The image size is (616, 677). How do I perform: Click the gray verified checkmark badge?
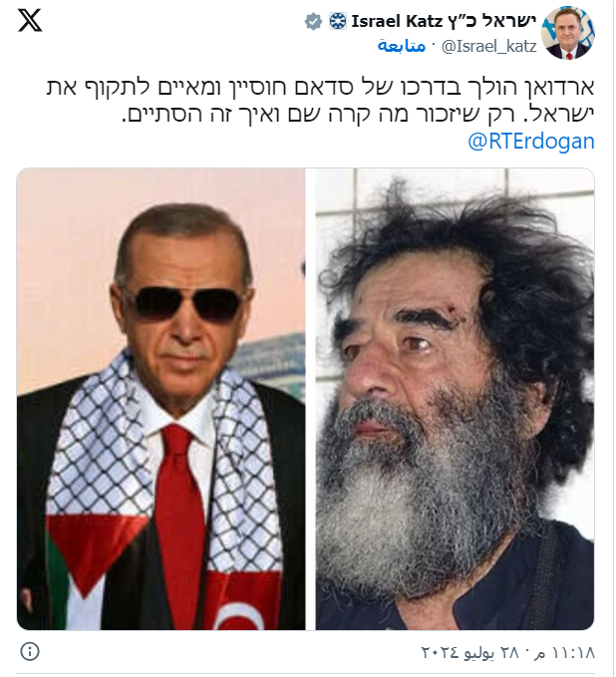click(x=313, y=21)
